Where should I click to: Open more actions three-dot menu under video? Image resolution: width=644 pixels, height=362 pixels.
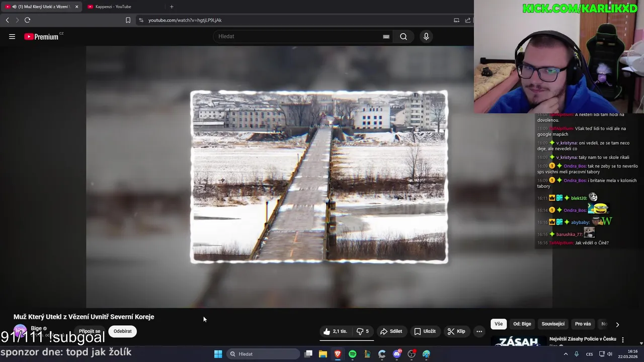(479, 331)
